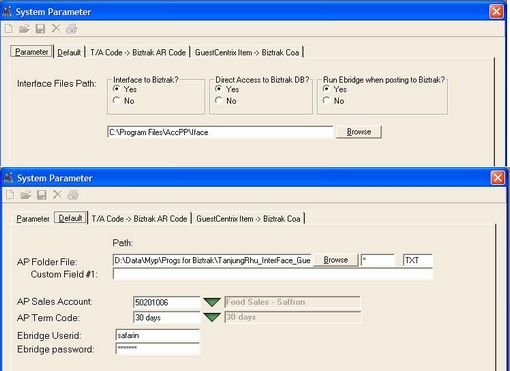Click New document icon in lower window toolbar
Viewport: 510px width, 371px height.
pyautogui.click(x=10, y=195)
